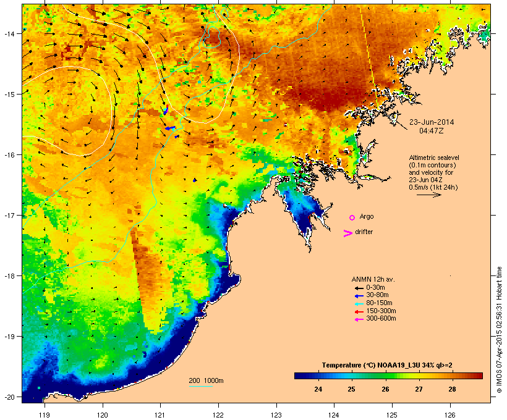Image resolution: width=507 pixels, height=420 pixels.
Task: Click the cyan 80-150m legend arrow
Action: tap(359, 304)
